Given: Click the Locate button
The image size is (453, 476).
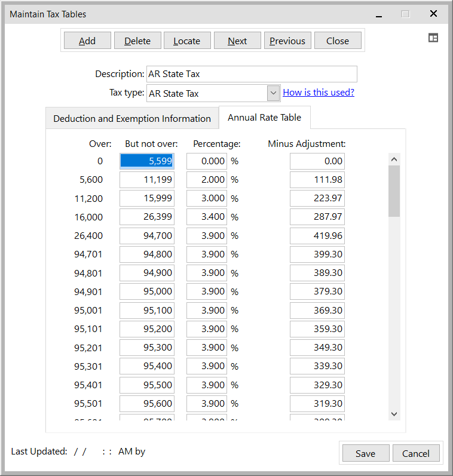Looking at the screenshot, I should [x=186, y=41].
